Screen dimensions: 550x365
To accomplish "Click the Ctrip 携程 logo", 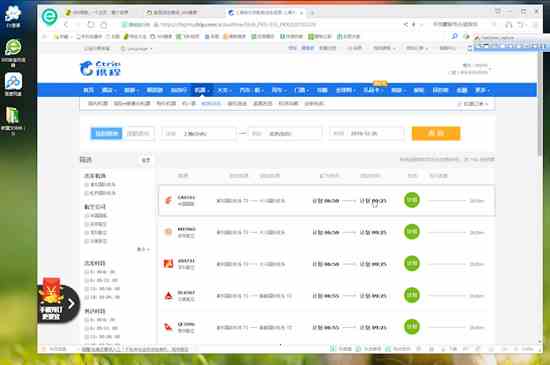I will point(100,68).
